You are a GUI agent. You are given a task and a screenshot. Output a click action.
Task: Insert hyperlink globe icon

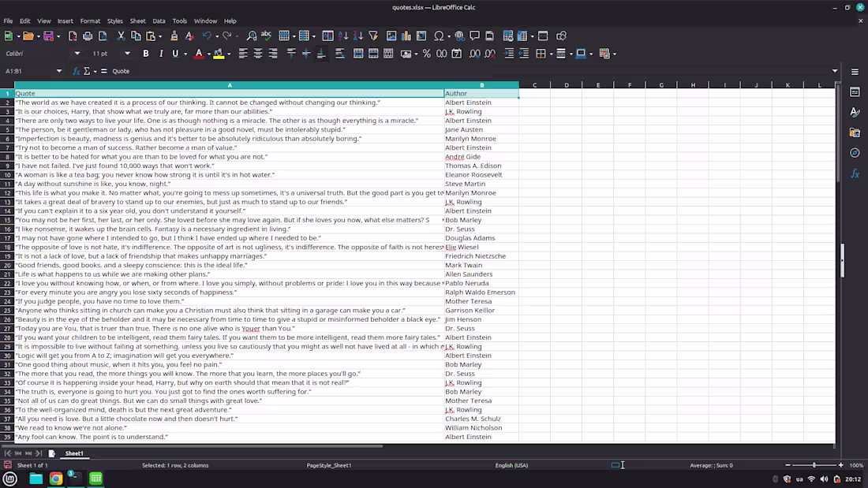[459, 36]
